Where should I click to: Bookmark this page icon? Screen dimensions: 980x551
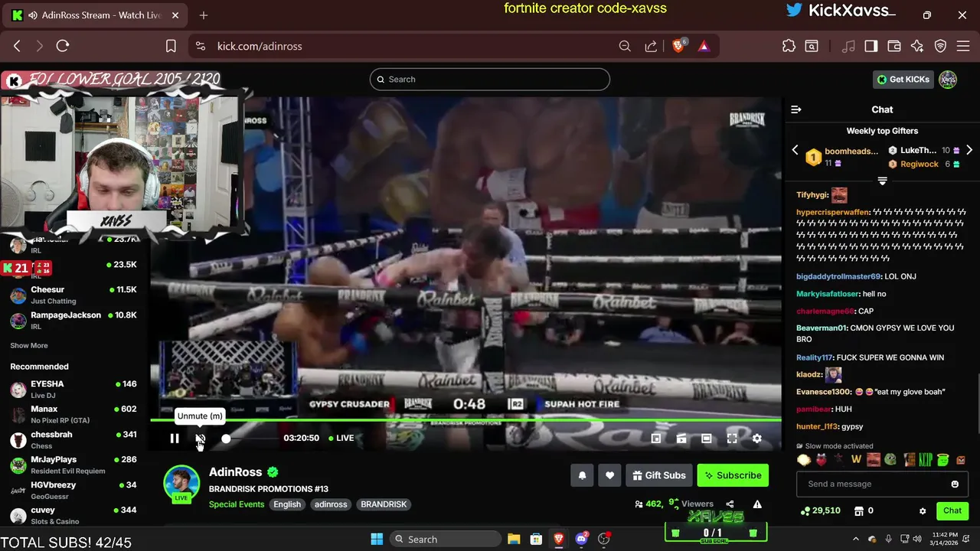click(x=171, y=46)
